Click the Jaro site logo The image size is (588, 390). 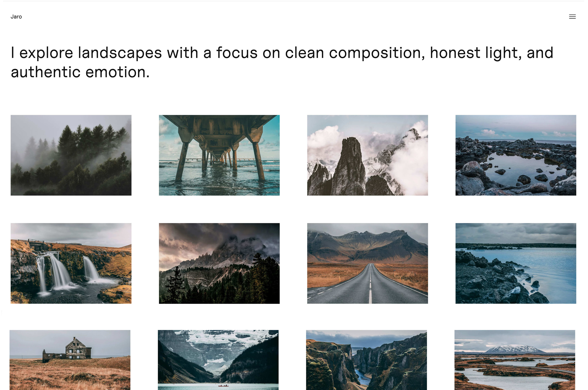coord(16,17)
